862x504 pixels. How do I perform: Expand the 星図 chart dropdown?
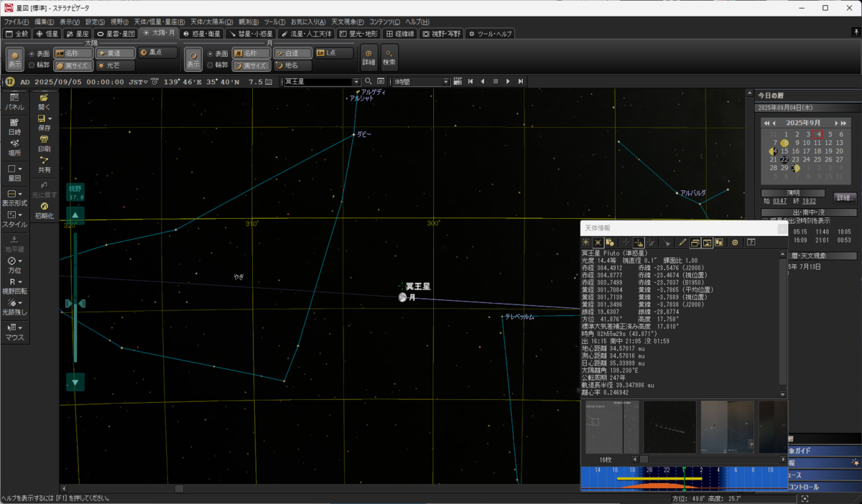(20, 169)
